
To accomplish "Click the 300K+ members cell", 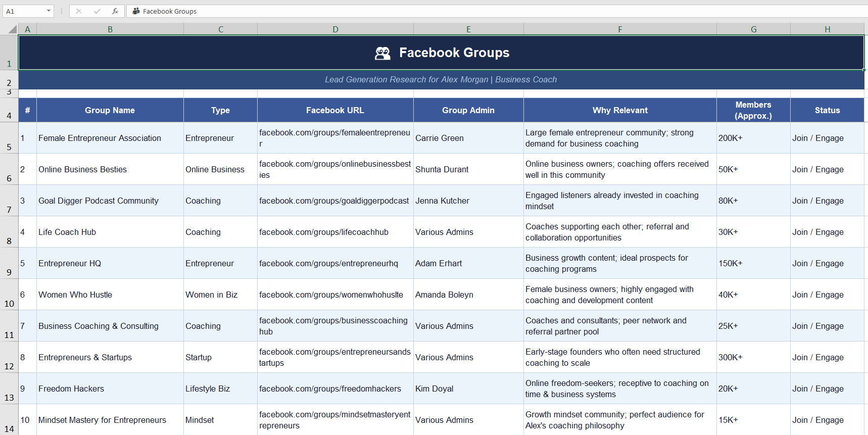I will tap(753, 357).
